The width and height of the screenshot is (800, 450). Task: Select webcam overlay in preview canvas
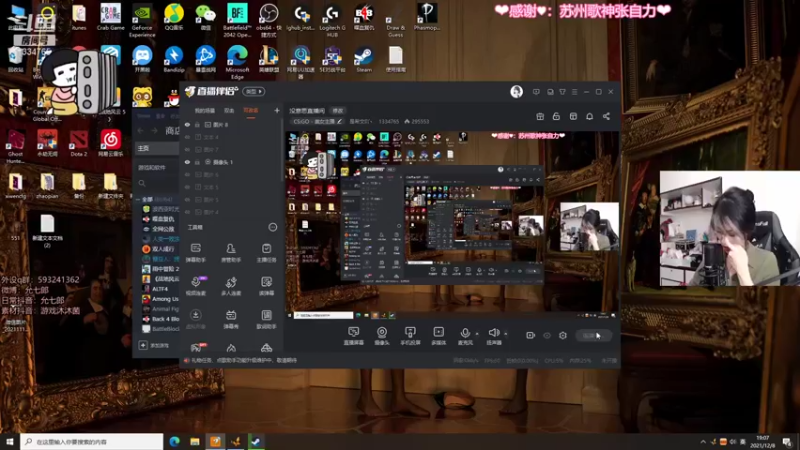pyautogui.click(x=589, y=227)
